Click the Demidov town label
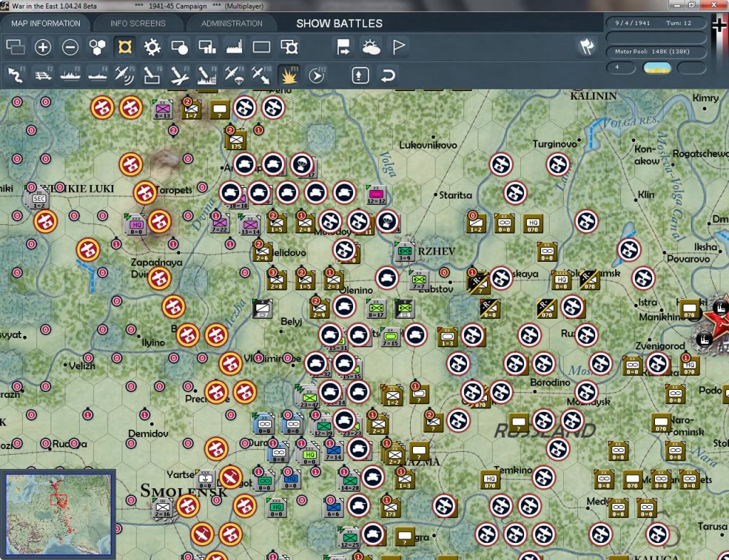729x560 pixels. pos(148,433)
